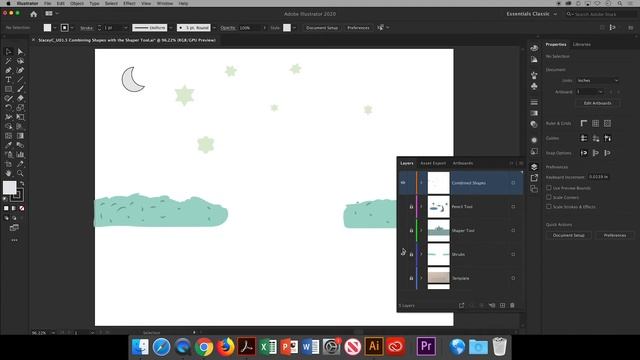The width and height of the screenshot is (640, 360).
Task: Open the File menu
Action: [x=48, y=3]
